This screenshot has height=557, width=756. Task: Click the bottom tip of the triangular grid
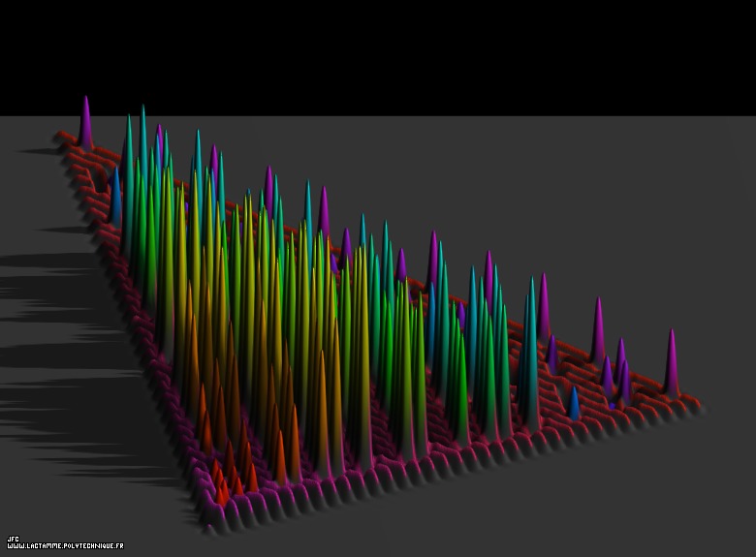click(210, 523)
